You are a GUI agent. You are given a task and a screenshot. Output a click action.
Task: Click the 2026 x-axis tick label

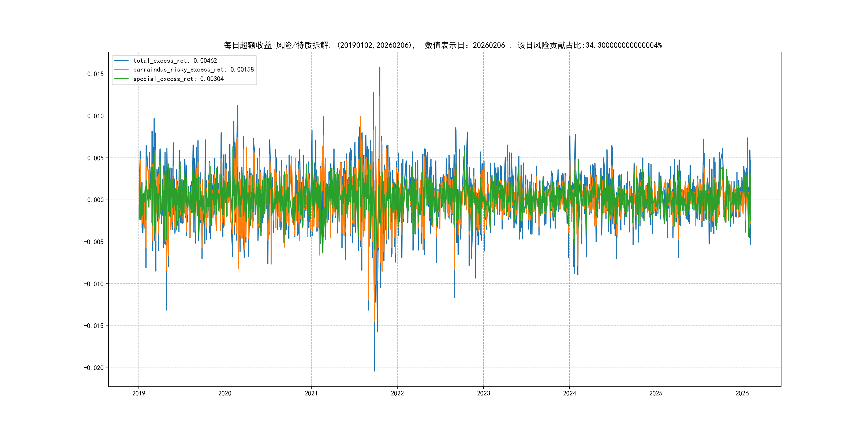click(x=742, y=393)
